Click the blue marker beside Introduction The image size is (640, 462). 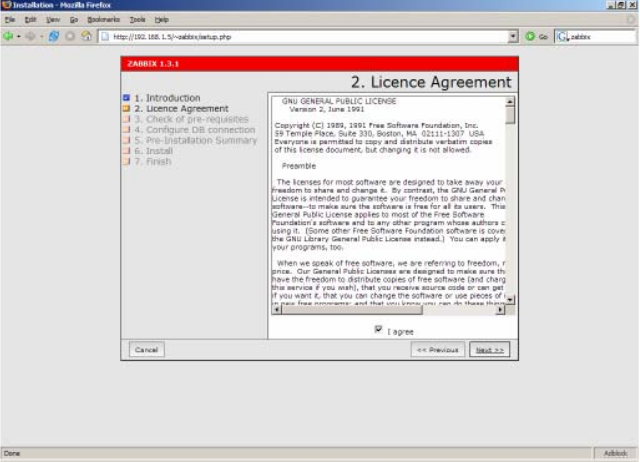(127, 98)
